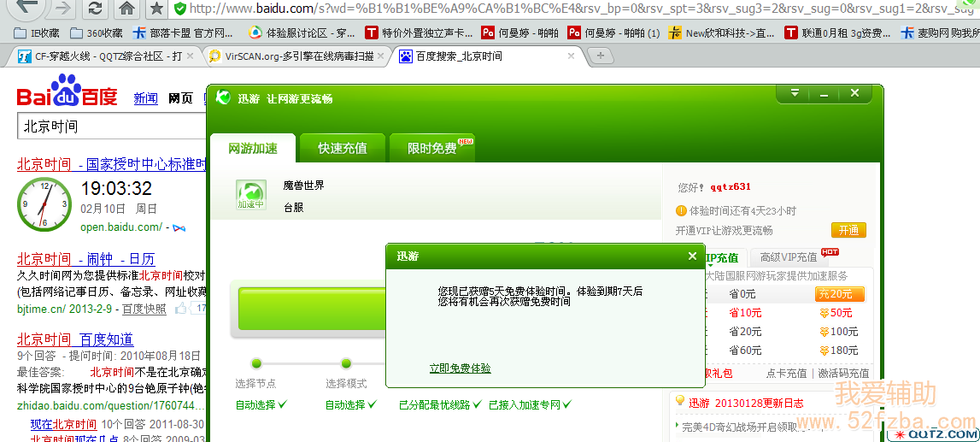Click the Baidu search box with 北京时间
980x442 pixels.
coord(113,127)
